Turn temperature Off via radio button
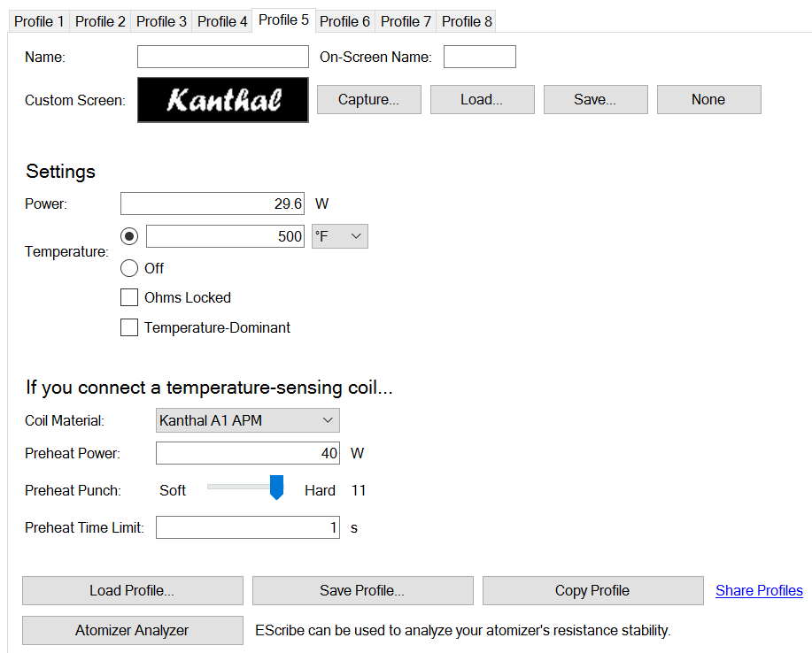Viewport: 812px width, 653px height. (x=129, y=268)
